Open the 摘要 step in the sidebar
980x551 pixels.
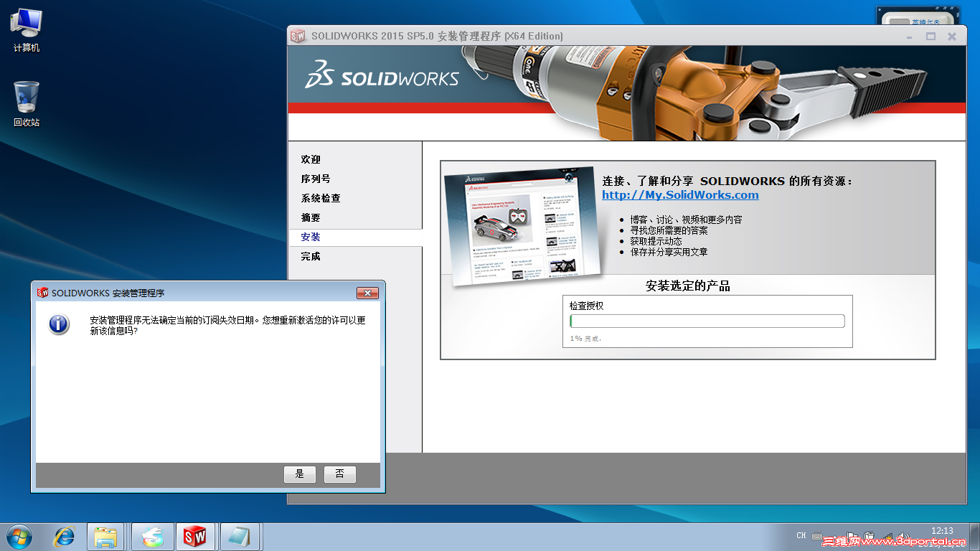(x=311, y=217)
